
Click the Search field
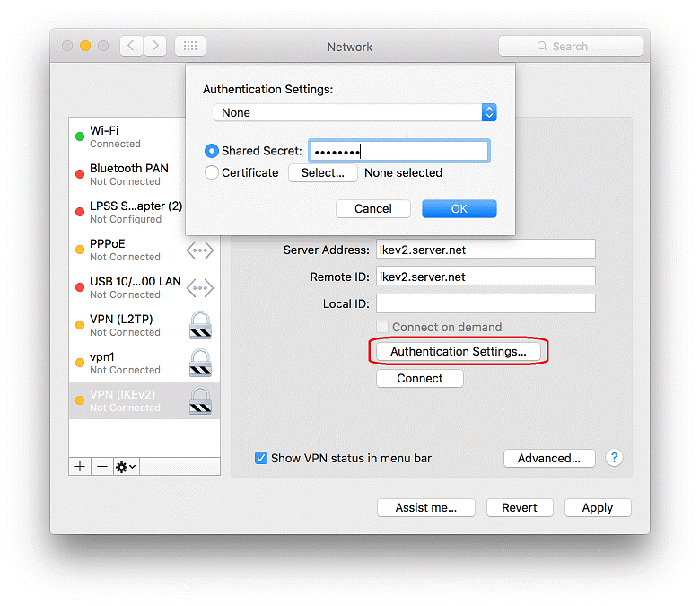pos(571,46)
